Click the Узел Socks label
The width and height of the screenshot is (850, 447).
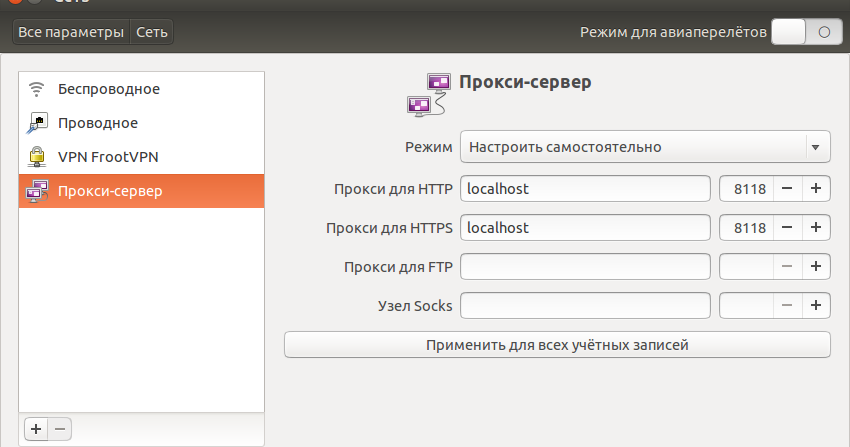pyautogui.click(x=415, y=306)
